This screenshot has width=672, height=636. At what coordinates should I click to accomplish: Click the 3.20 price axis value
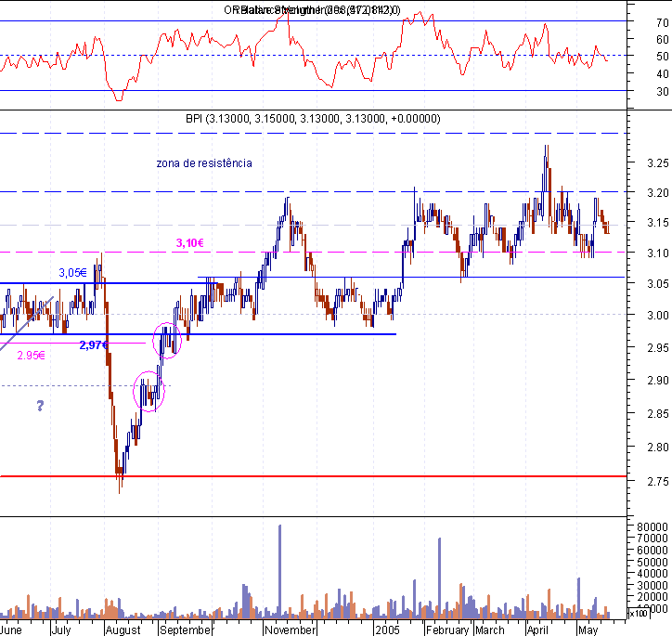click(x=658, y=193)
